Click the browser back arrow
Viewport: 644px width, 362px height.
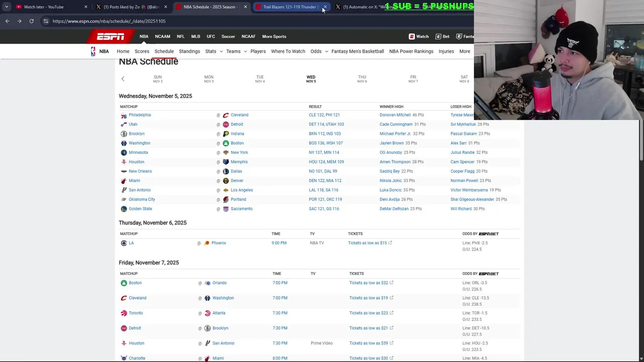tap(7, 21)
